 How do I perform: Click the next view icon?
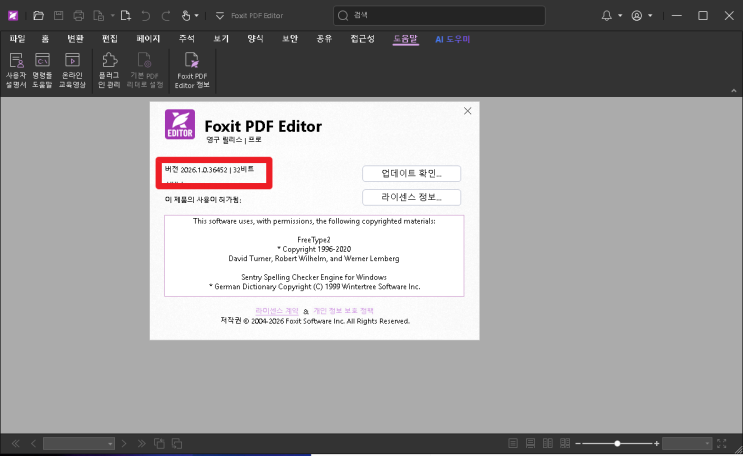(177, 444)
